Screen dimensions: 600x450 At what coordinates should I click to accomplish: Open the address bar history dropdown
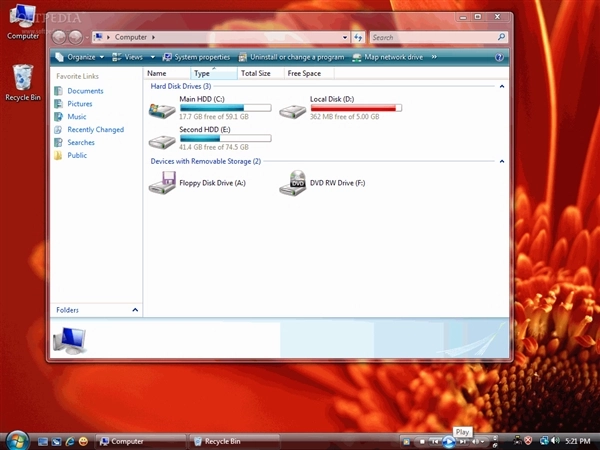tap(345, 38)
